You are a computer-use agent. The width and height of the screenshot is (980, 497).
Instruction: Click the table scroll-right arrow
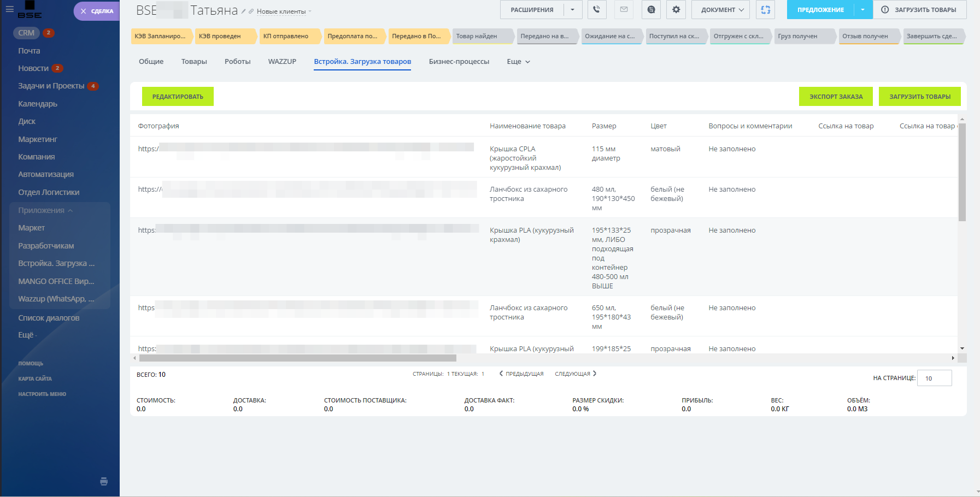(x=953, y=358)
